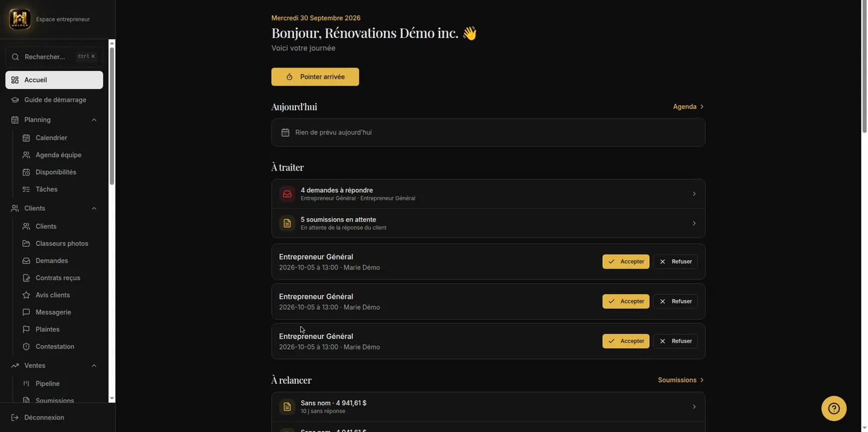Screen dimensions: 868x432
Task: Click the Classeurs photos folder icon
Action: point(26,243)
